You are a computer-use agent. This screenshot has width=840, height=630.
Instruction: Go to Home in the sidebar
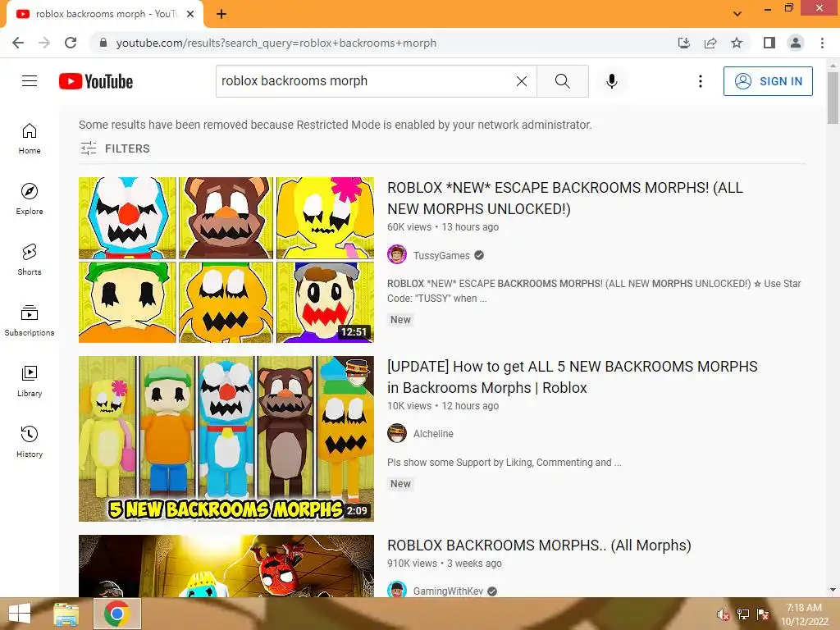click(x=30, y=138)
